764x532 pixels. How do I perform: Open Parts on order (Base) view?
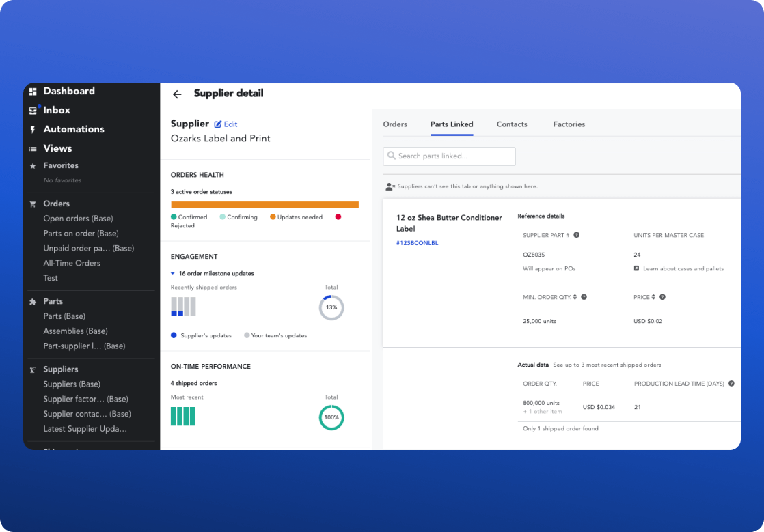81,233
